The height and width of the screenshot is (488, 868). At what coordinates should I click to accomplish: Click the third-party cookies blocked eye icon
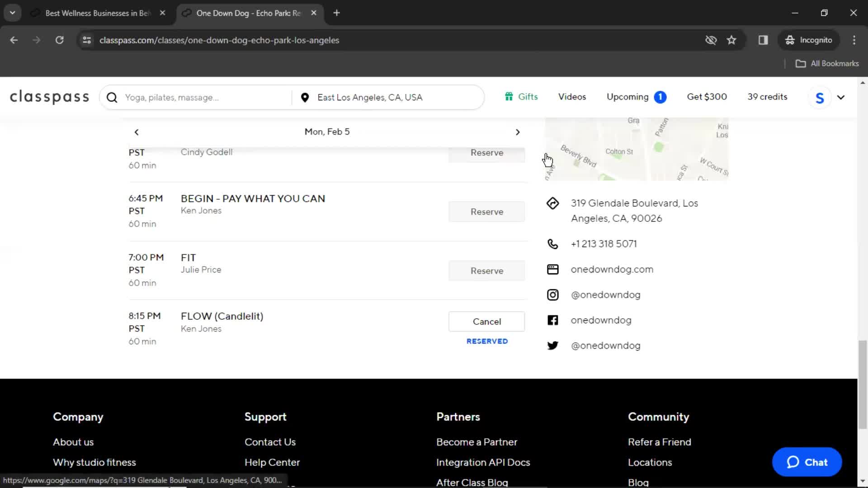[711, 40]
